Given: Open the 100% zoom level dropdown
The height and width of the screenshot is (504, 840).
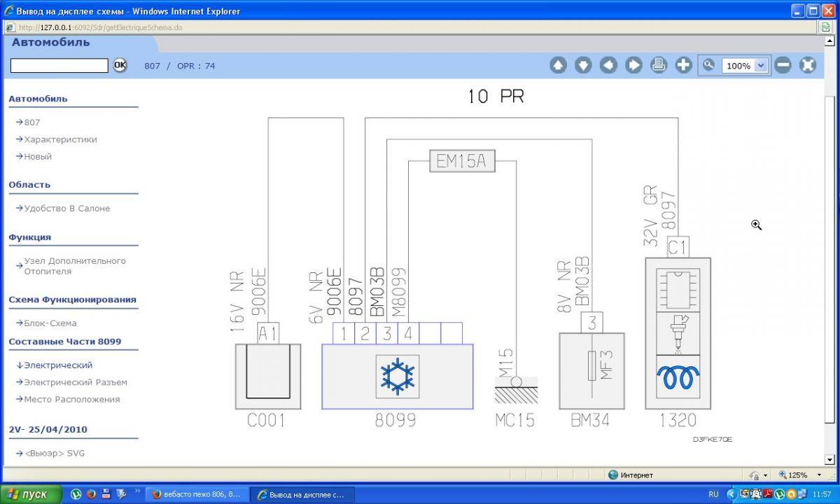Looking at the screenshot, I should click(x=761, y=66).
